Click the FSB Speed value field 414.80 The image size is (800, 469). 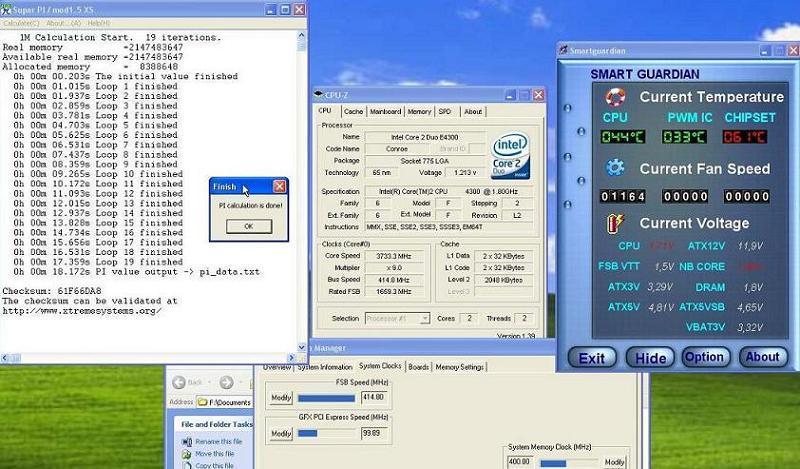[x=374, y=398]
